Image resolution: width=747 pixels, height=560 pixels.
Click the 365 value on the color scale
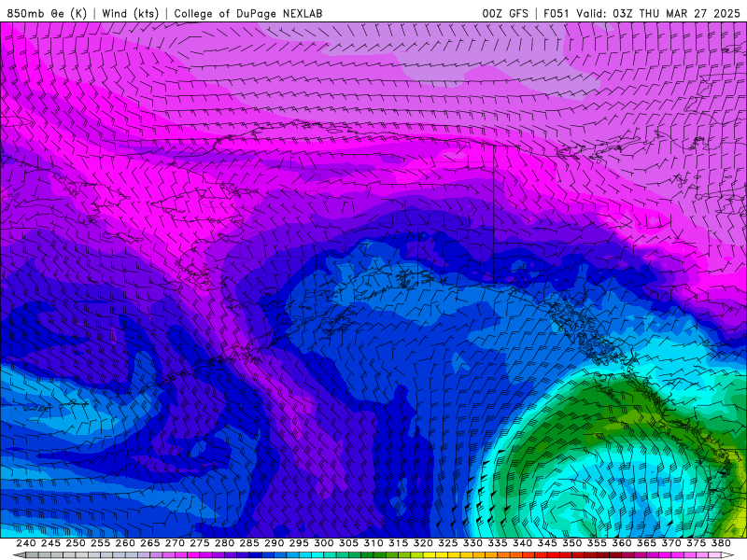coord(646,543)
